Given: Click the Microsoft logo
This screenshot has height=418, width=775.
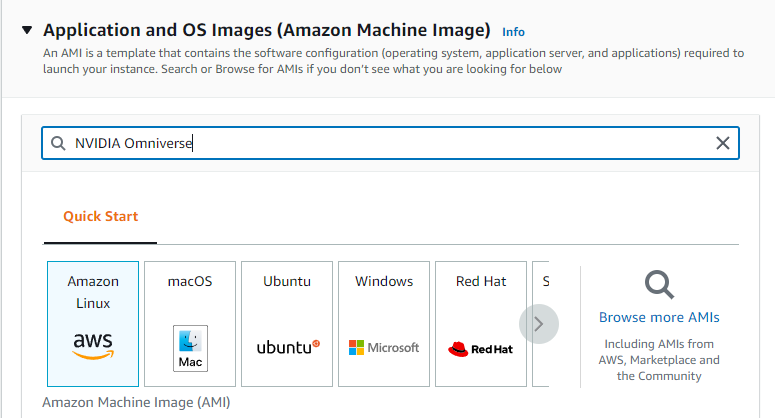Looking at the screenshot, I should (384, 348).
